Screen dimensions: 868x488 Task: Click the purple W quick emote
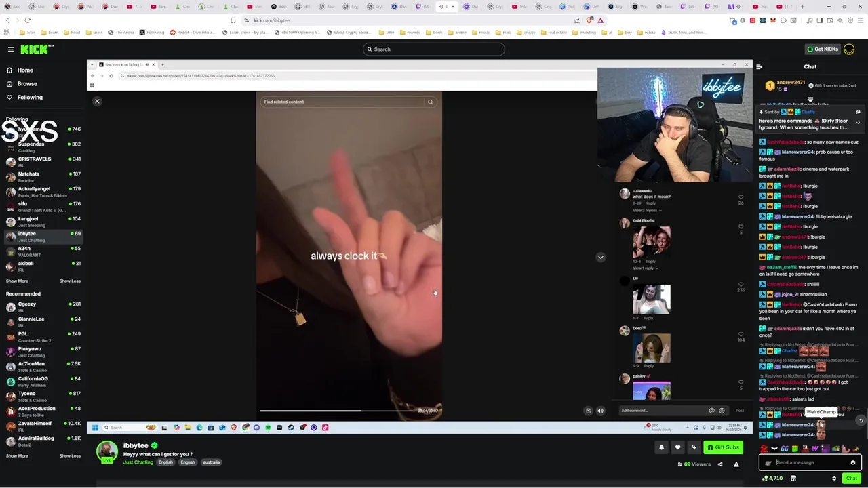coord(815,449)
